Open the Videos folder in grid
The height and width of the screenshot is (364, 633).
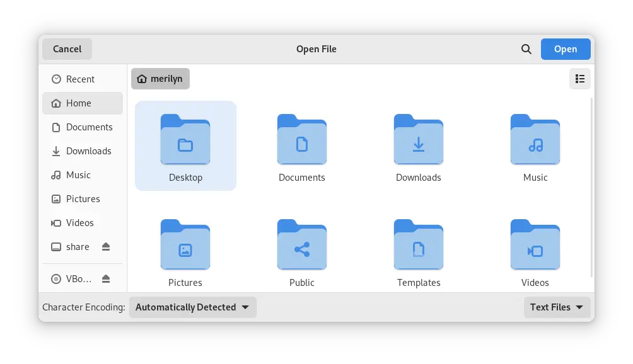click(x=535, y=246)
